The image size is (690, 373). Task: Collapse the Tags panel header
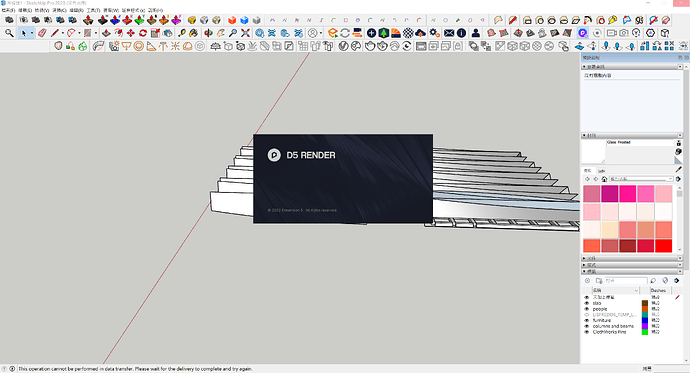[632, 271]
